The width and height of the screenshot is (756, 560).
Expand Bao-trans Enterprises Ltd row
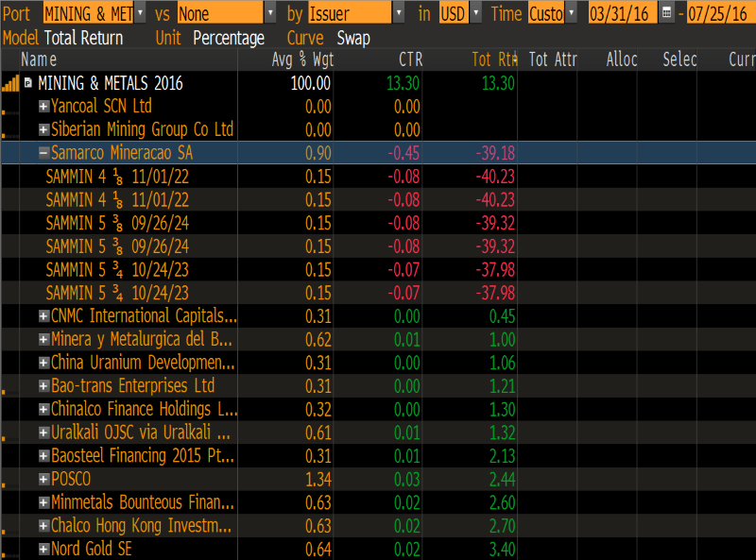pyautogui.click(x=43, y=385)
